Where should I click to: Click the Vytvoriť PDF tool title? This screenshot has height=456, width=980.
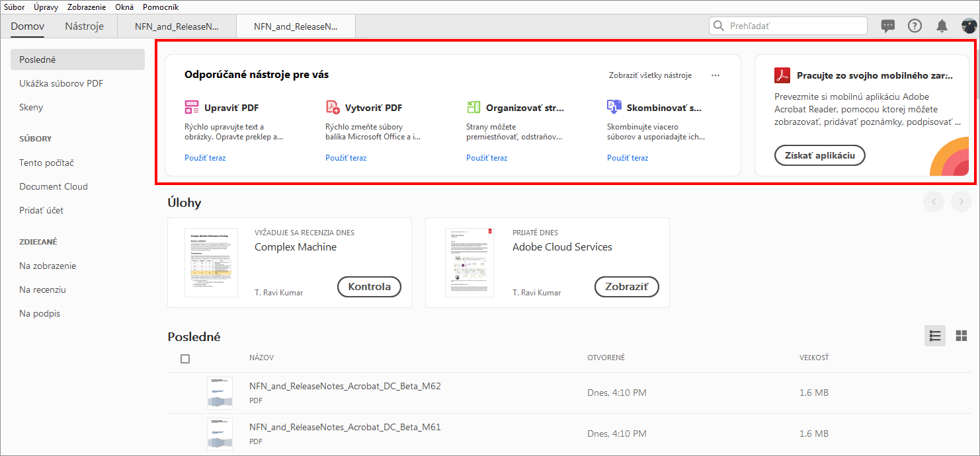(x=374, y=108)
